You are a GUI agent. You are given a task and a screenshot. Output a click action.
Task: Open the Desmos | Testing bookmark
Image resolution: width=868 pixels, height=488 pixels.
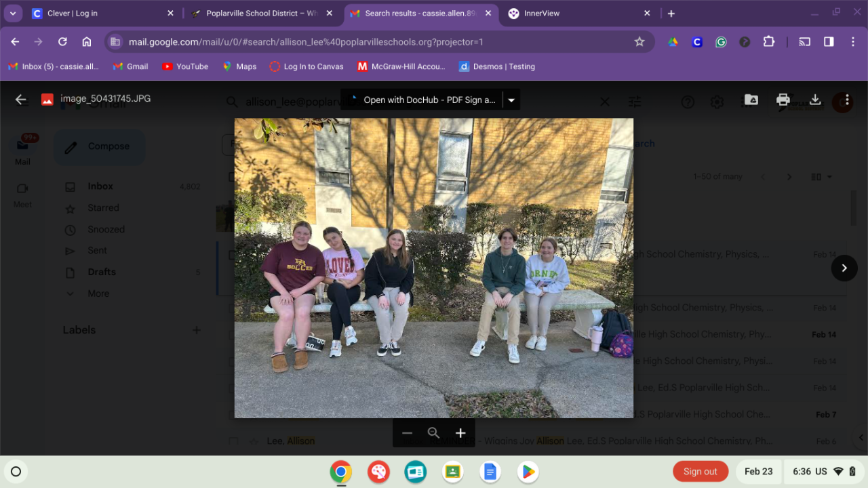point(497,66)
